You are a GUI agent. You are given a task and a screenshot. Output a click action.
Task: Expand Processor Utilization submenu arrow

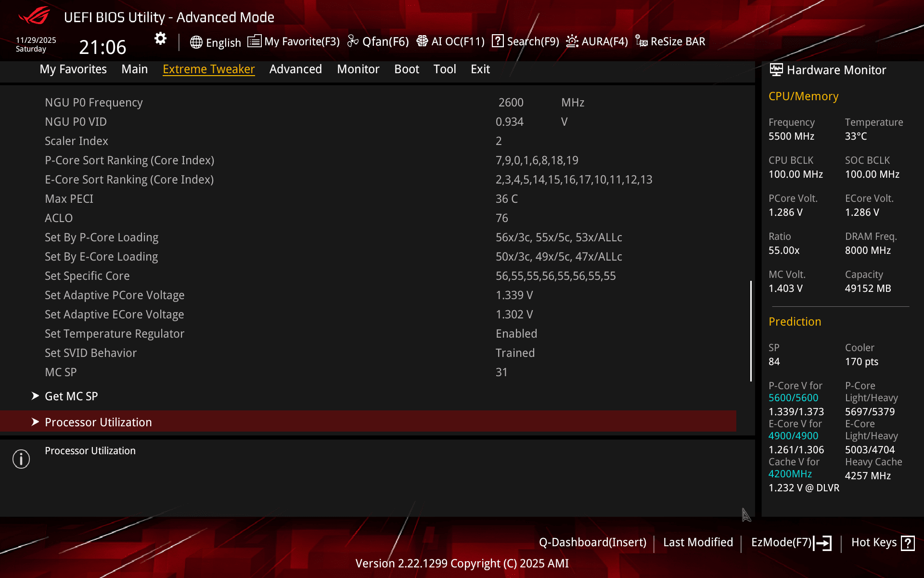coord(35,422)
